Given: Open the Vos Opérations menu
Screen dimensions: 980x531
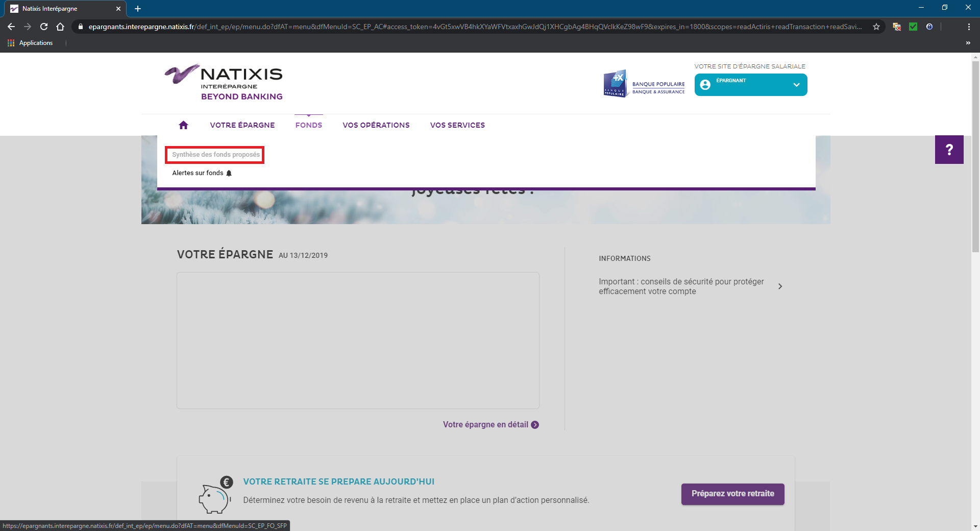Looking at the screenshot, I should [376, 125].
